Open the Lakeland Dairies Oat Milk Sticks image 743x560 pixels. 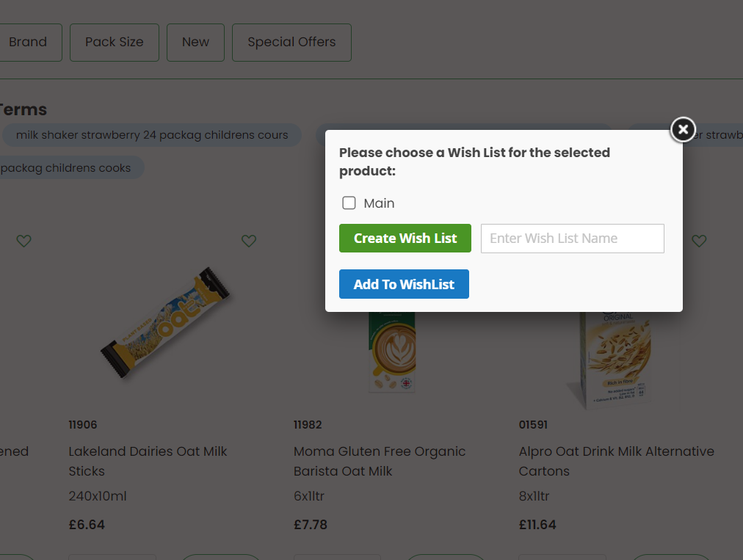point(167,325)
